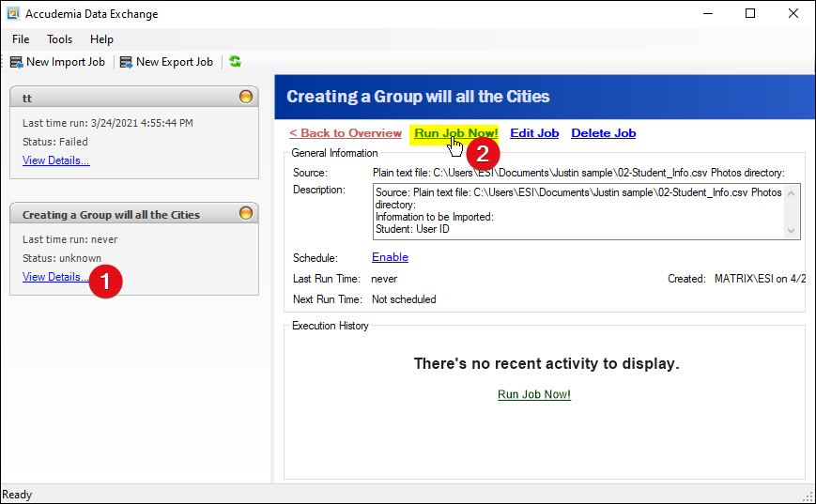The width and height of the screenshot is (816, 504).
Task: Click the Source file path text
Action: coord(578,173)
